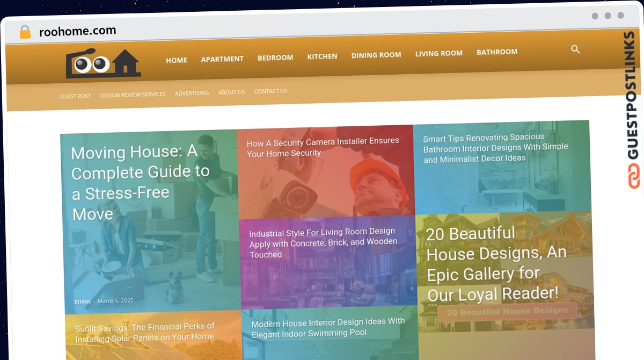Open the Living Room menu category
644x360 pixels.
point(438,53)
